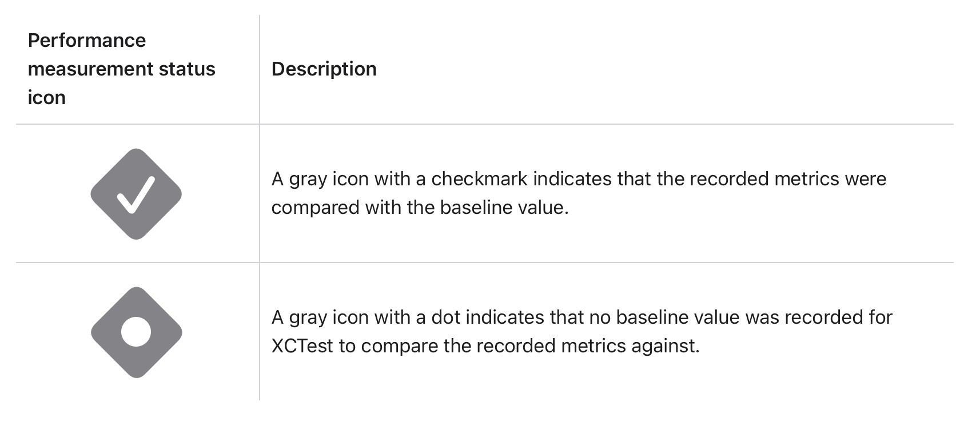Click the vertical divider between table columns

pos(260,208)
